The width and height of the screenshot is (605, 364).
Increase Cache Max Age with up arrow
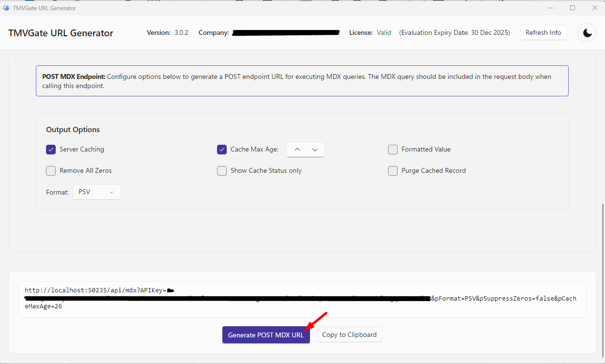(x=297, y=150)
